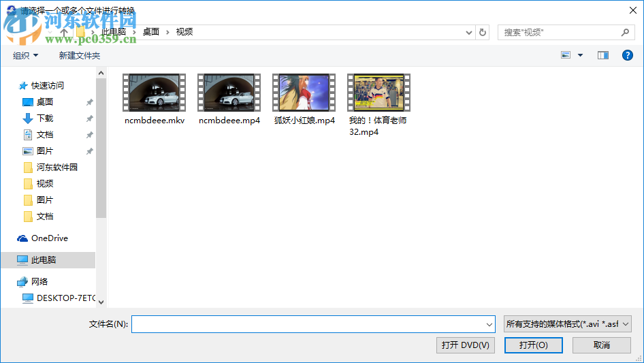Select the 我的！体育老师 32.mp4 thumbnail
Screen dimensions: 644x363
click(379, 93)
